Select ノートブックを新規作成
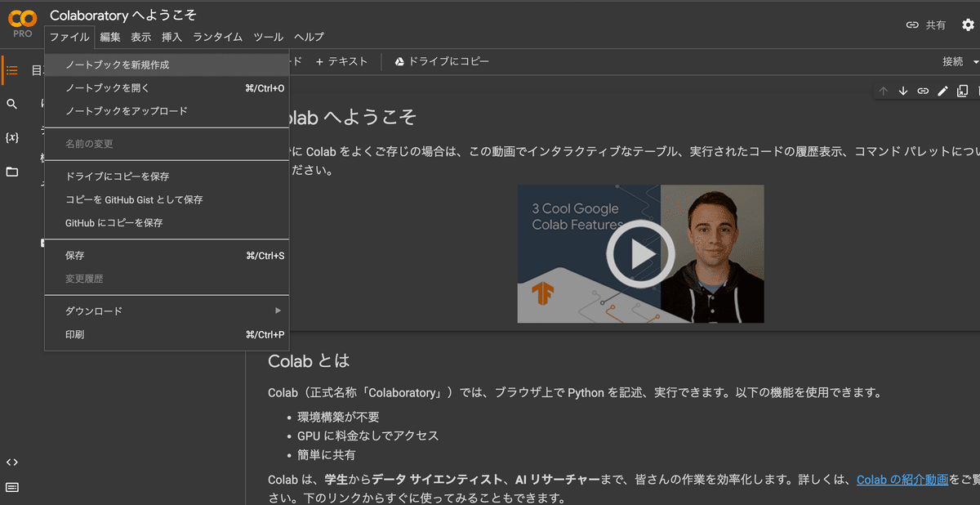 click(x=167, y=65)
